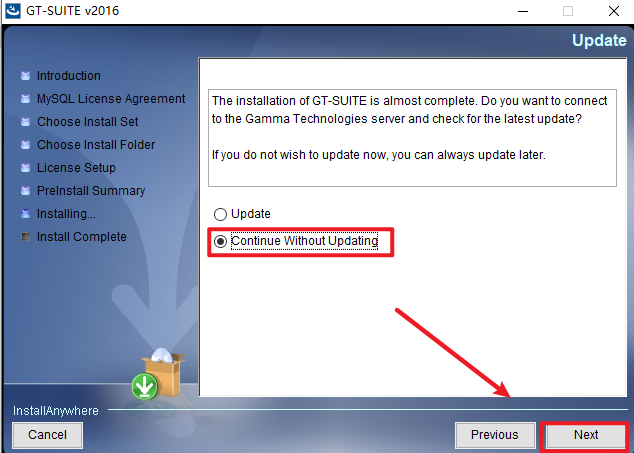This screenshot has width=634, height=453.
Task: Minimize the GT-SUITE installer window
Action: tap(523, 11)
